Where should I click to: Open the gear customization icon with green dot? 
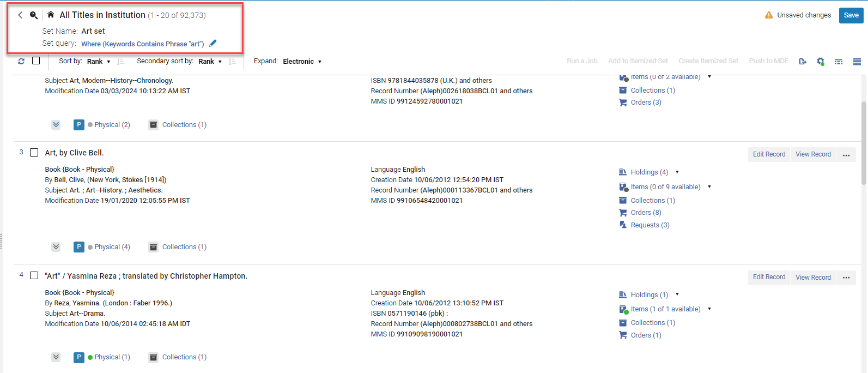pyautogui.click(x=821, y=62)
